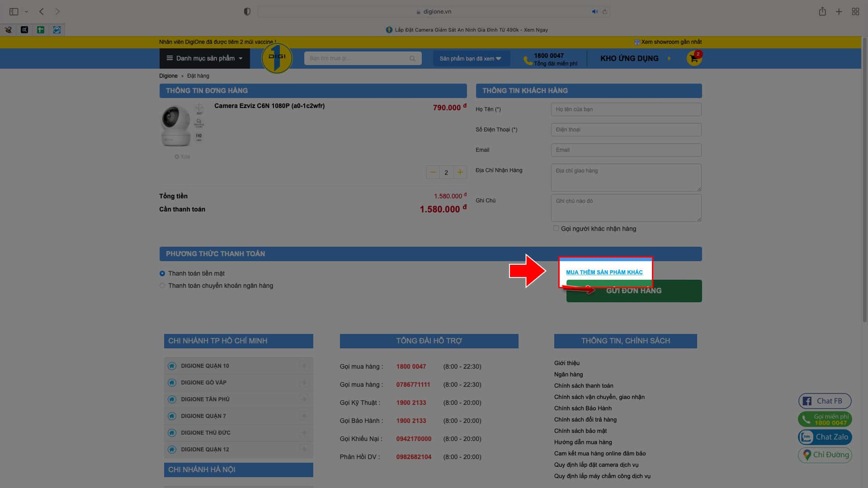Click Chỉ Đường map icon
This screenshot has width=868, height=488.
[807, 455]
